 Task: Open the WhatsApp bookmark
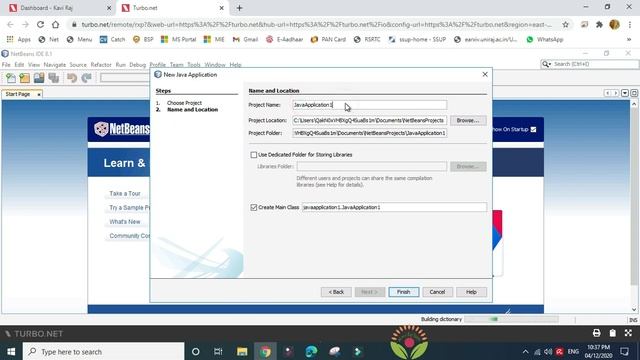coord(545,39)
